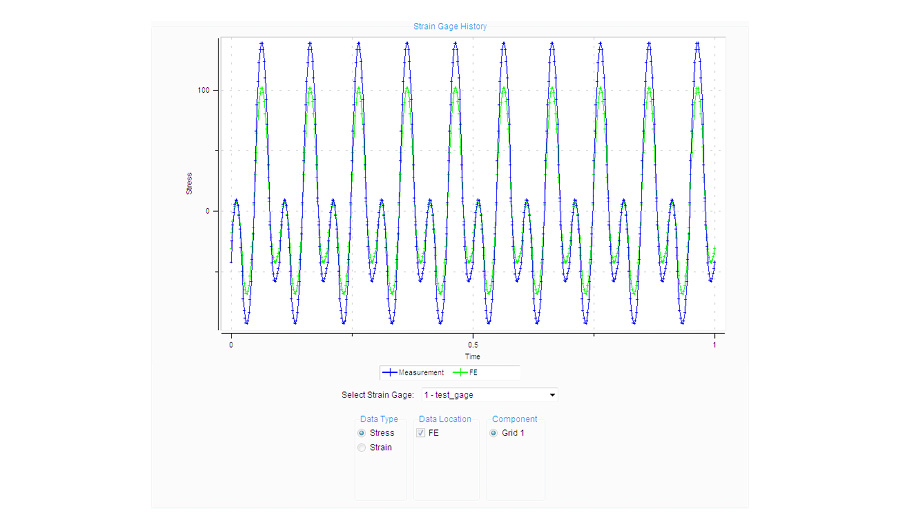
Task: Click the Component group header
Action: [515, 419]
